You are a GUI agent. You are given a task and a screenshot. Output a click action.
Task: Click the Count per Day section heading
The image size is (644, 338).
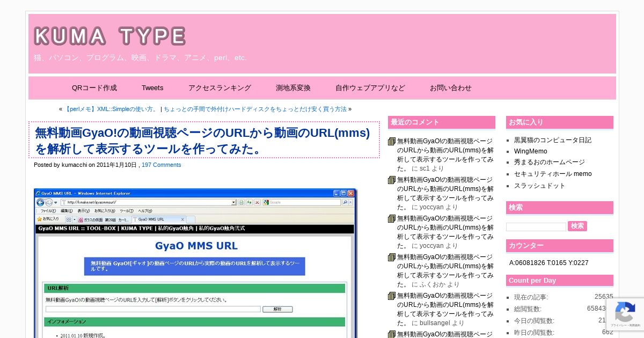pos(560,281)
